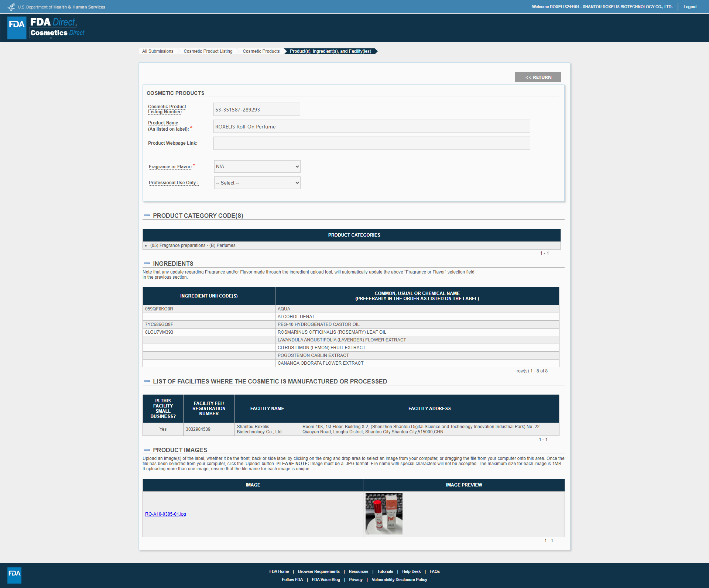Image resolution: width=709 pixels, height=588 pixels.
Task: Open the RO-A10-0305-01.jpg image link
Action: click(165, 514)
